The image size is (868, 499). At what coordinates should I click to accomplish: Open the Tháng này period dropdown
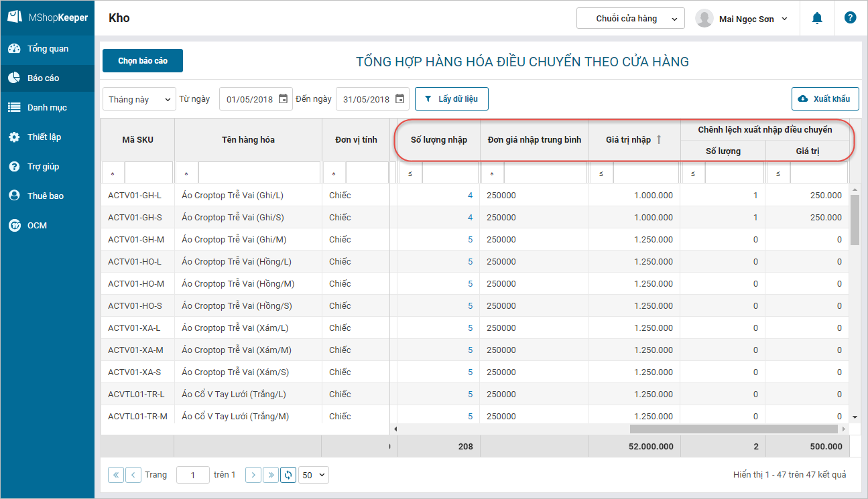click(139, 99)
